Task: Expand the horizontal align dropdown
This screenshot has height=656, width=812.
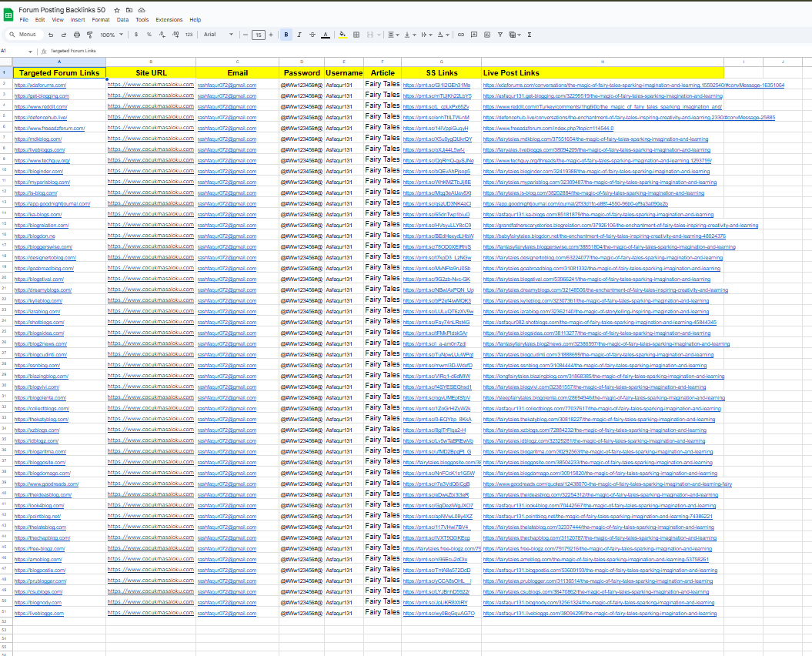Action: click(398, 35)
